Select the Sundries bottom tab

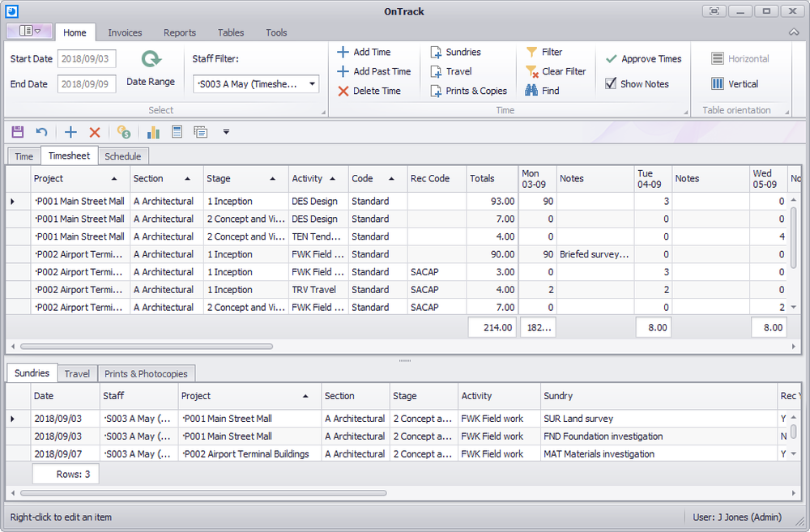point(32,373)
